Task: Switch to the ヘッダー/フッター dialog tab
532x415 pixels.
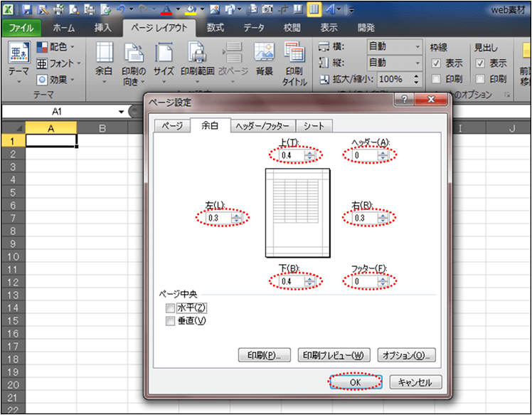Action: click(x=262, y=126)
